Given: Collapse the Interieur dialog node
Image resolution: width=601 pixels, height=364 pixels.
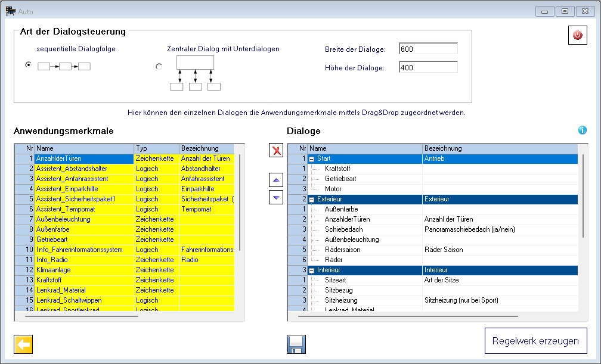Looking at the screenshot, I should [311, 270].
